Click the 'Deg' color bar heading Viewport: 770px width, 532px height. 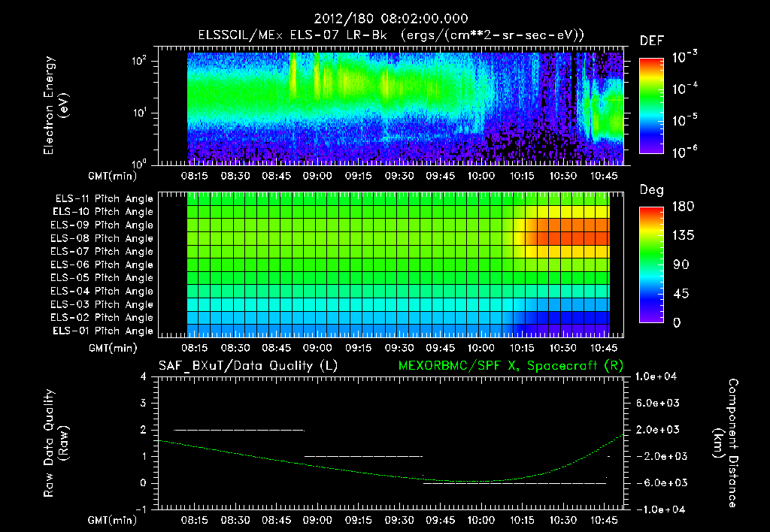(x=652, y=190)
